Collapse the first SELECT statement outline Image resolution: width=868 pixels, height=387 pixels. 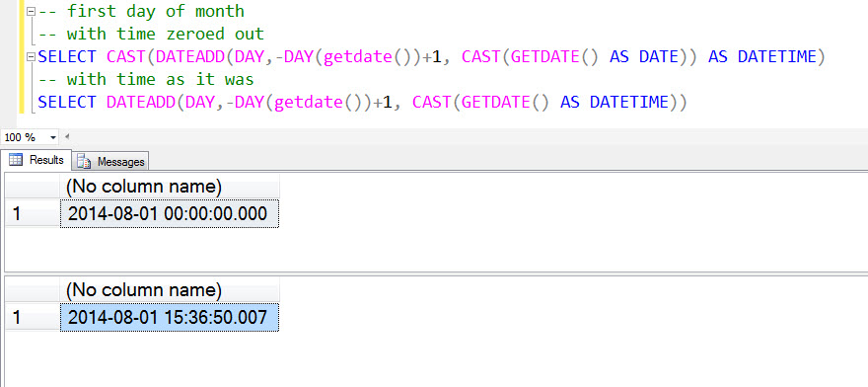point(31,56)
